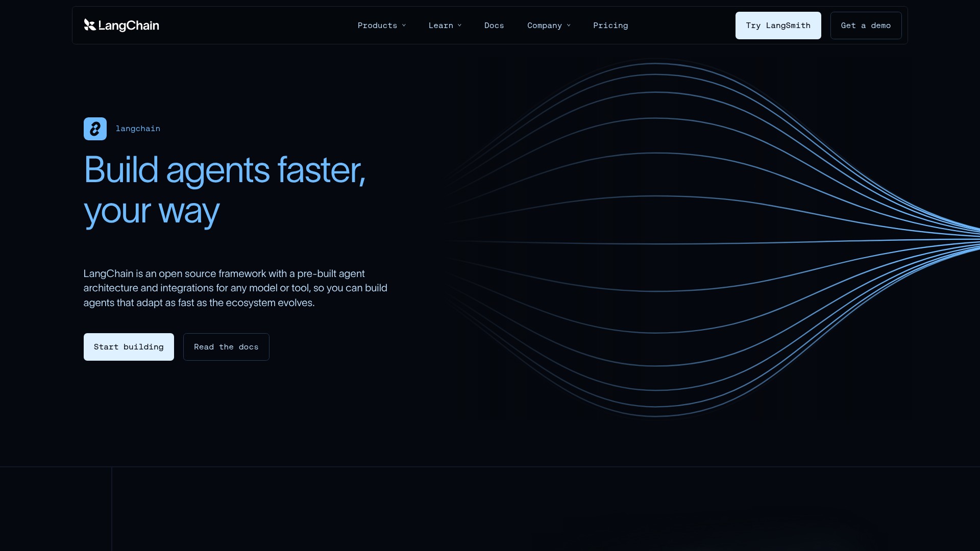Screen dimensions: 980x551
Task: Expand the Company dropdown chevron
Action: pos(569,26)
